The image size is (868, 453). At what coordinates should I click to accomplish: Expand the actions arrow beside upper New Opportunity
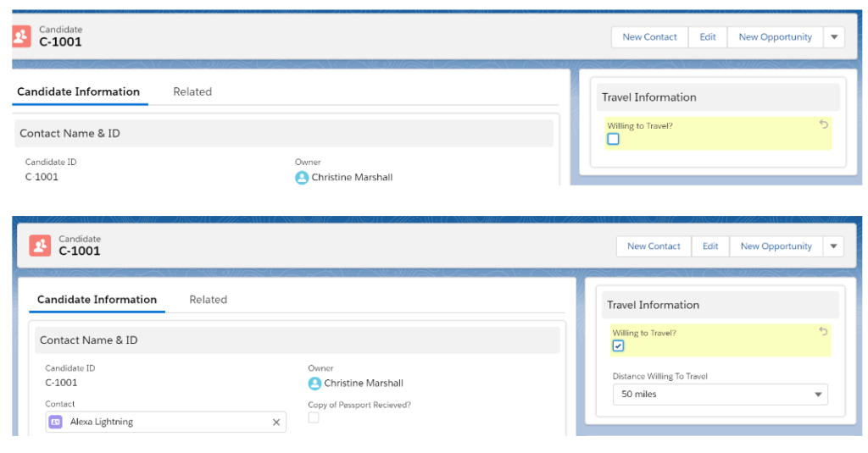833,37
